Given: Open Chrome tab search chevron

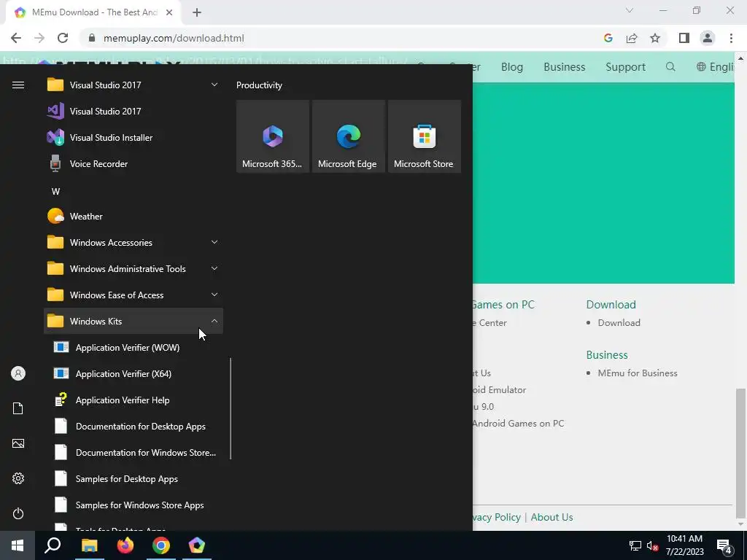Looking at the screenshot, I should tap(630, 10).
